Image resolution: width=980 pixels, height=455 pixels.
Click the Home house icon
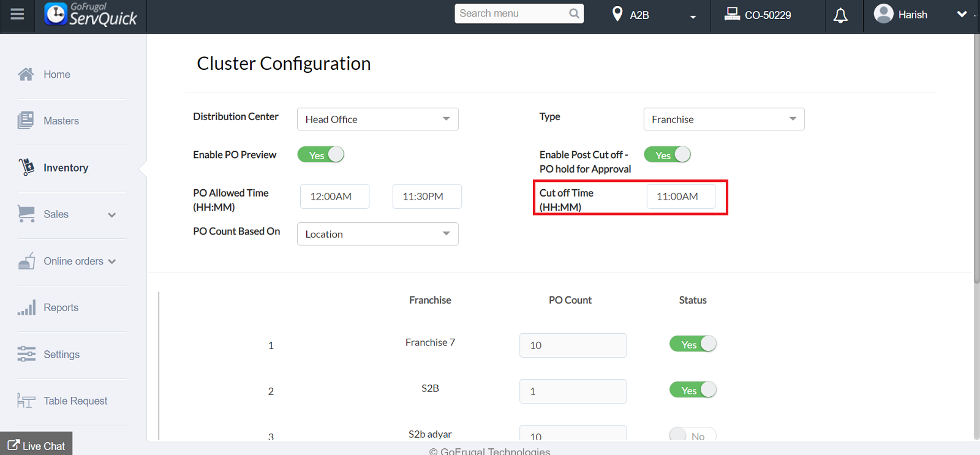(x=26, y=75)
